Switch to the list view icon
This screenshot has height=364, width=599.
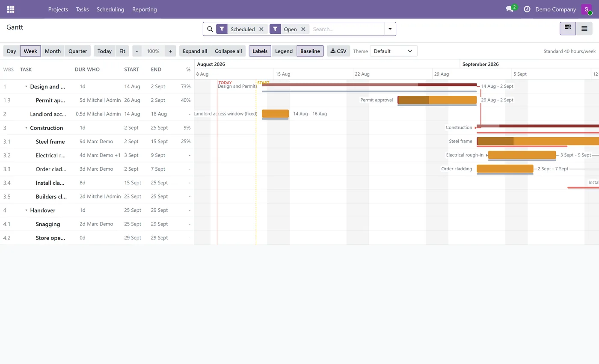584,28
